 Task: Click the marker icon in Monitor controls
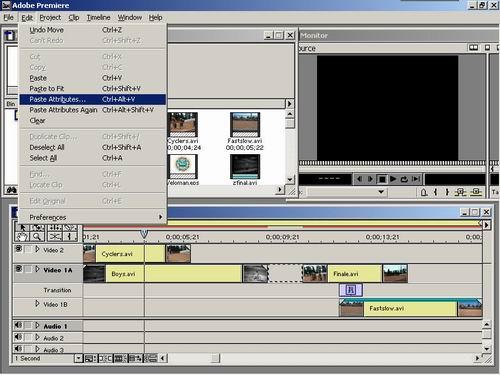[x=424, y=192]
